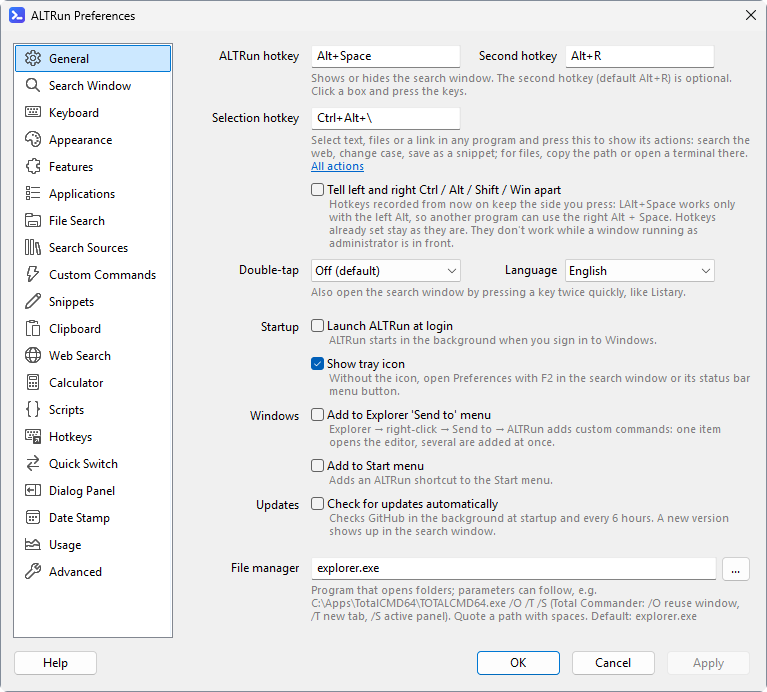767x692 pixels.
Task: Select the Advanced category
Action: click(x=93, y=572)
